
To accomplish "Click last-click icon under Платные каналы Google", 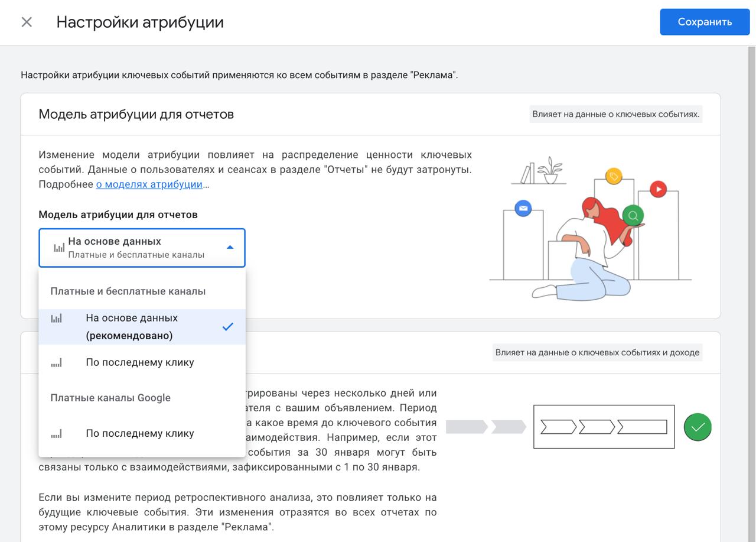I will [x=56, y=434].
